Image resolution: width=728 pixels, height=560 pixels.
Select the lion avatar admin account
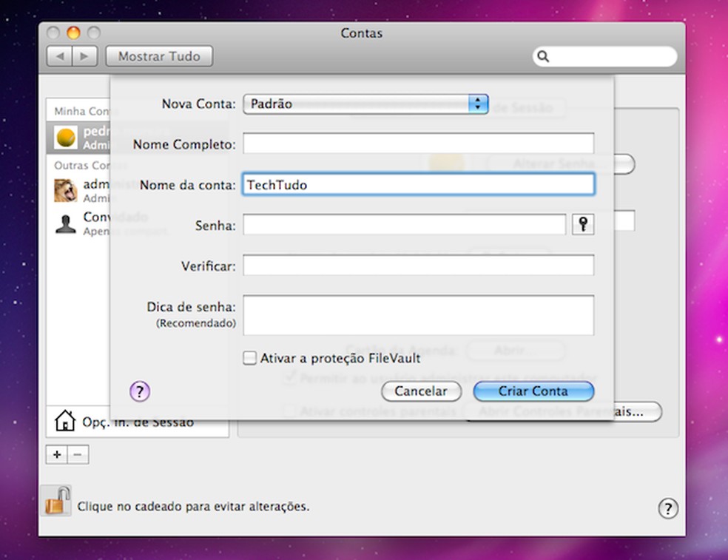click(65, 190)
